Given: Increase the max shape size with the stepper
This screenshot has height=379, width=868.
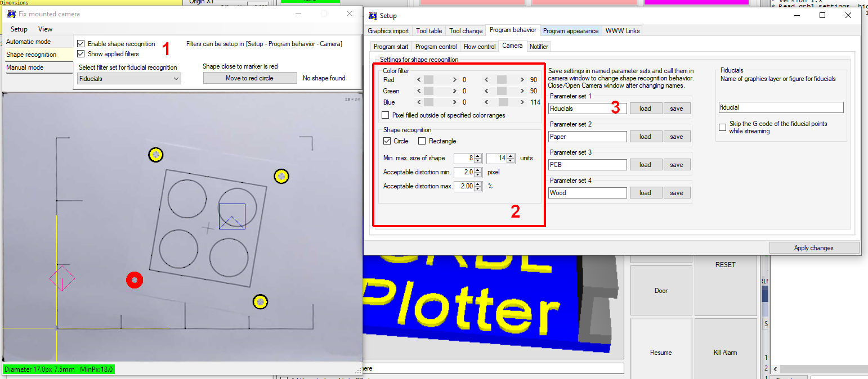Looking at the screenshot, I should coord(510,156).
